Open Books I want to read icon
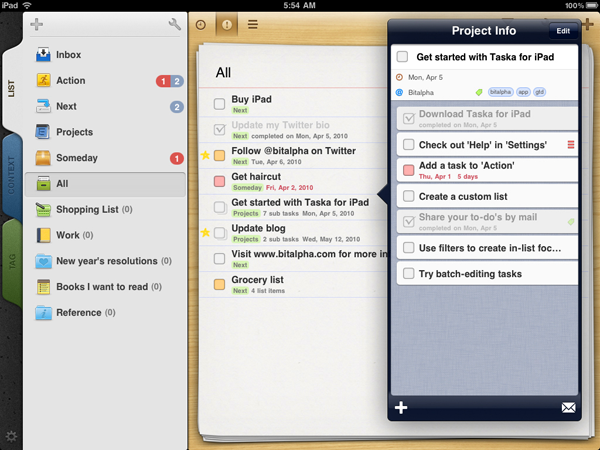 [x=43, y=287]
